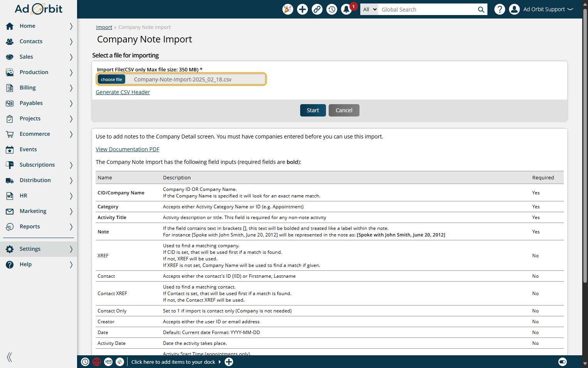Open the red mail icon in dock

click(x=97, y=362)
